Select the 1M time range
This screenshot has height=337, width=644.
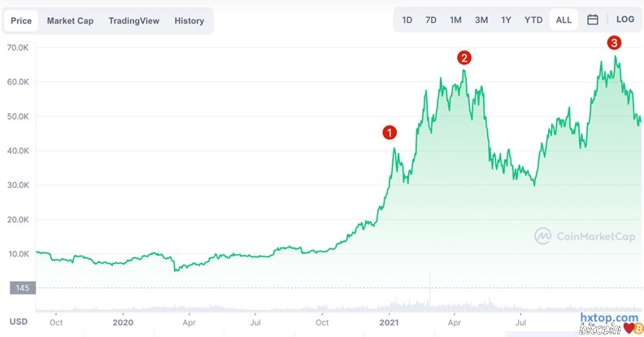click(455, 20)
